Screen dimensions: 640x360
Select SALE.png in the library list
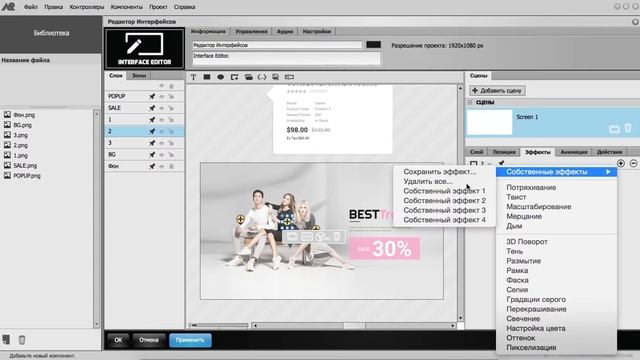(x=25, y=166)
